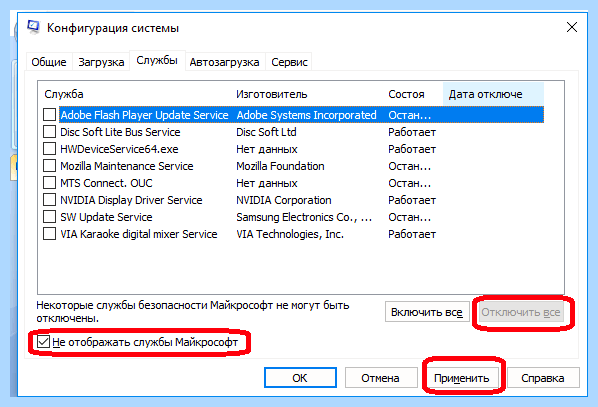This screenshot has width=598, height=407.
Task: Click Нет данных in the MTS Connect row
Action: [267, 183]
